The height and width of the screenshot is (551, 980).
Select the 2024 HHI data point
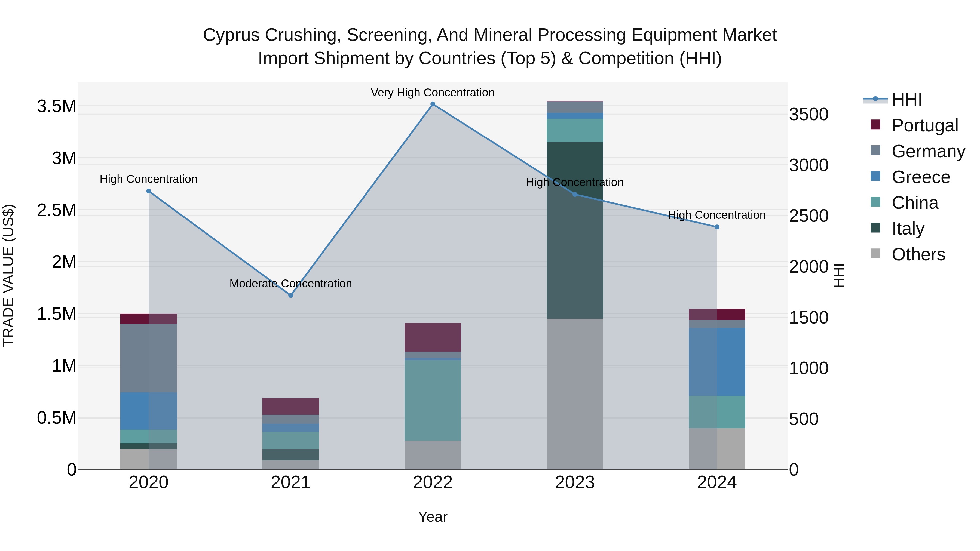coord(717,227)
